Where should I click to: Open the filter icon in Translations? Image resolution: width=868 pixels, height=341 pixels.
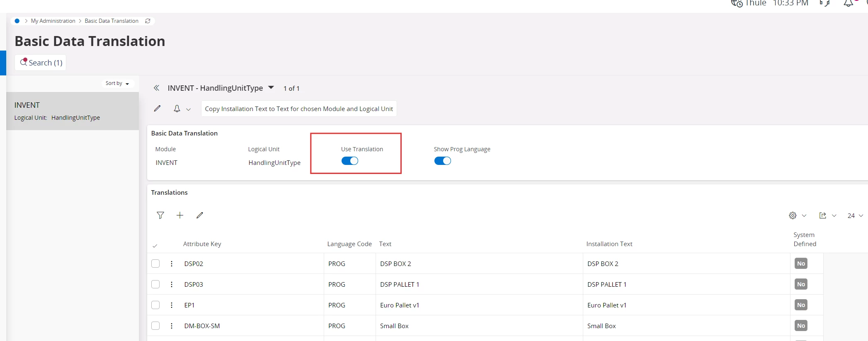pyautogui.click(x=160, y=215)
